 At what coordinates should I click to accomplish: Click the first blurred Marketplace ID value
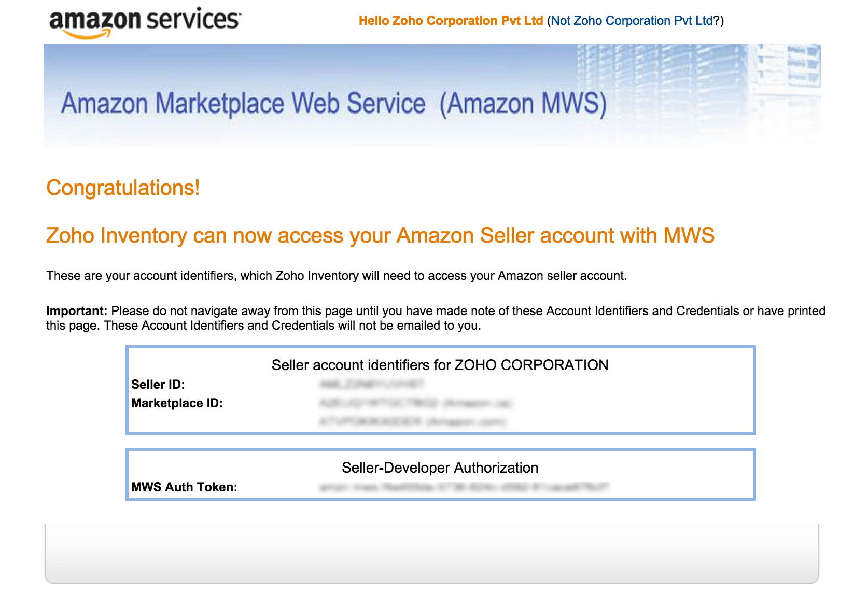tap(415, 403)
